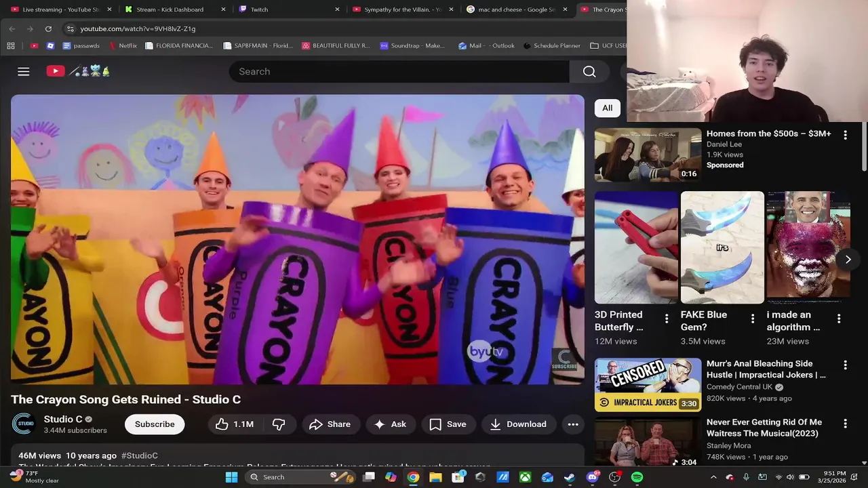
Task: Click the Studio C channel avatar
Action: coord(24,424)
